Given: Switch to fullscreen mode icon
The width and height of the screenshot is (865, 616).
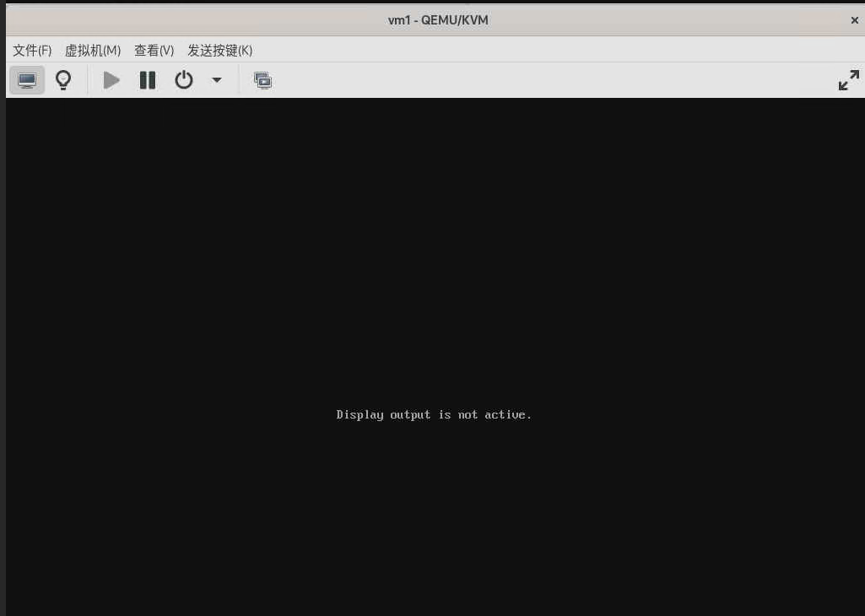Looking at the screenshot, I should point(848,80).
